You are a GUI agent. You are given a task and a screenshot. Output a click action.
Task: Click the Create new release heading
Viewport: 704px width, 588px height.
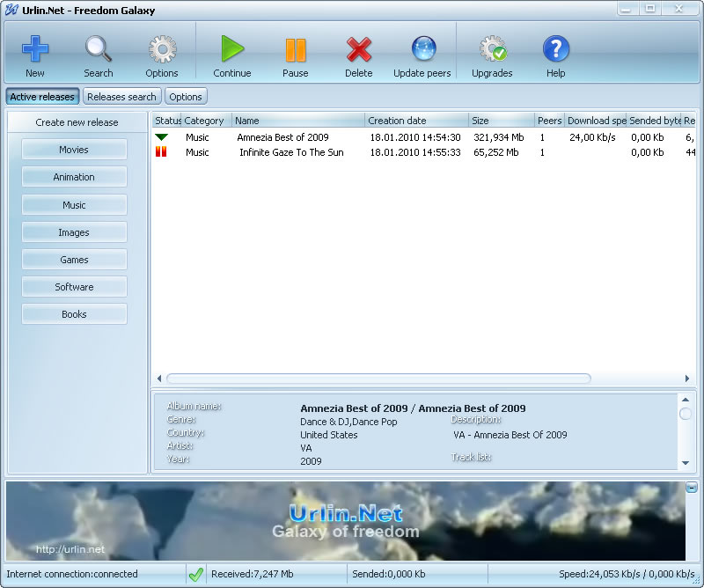77,122
